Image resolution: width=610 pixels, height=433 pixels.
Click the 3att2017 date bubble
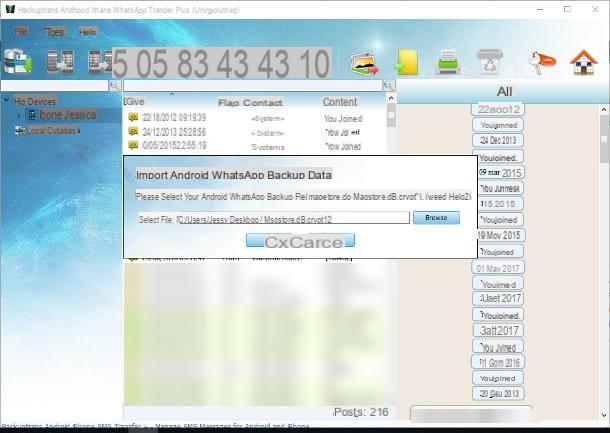coord(499,331)
